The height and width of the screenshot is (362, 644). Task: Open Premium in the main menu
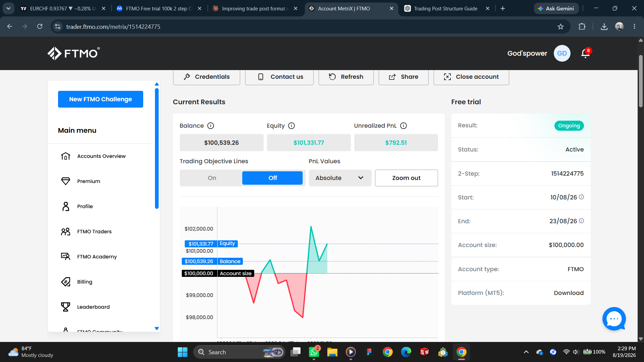click(89, 181)
